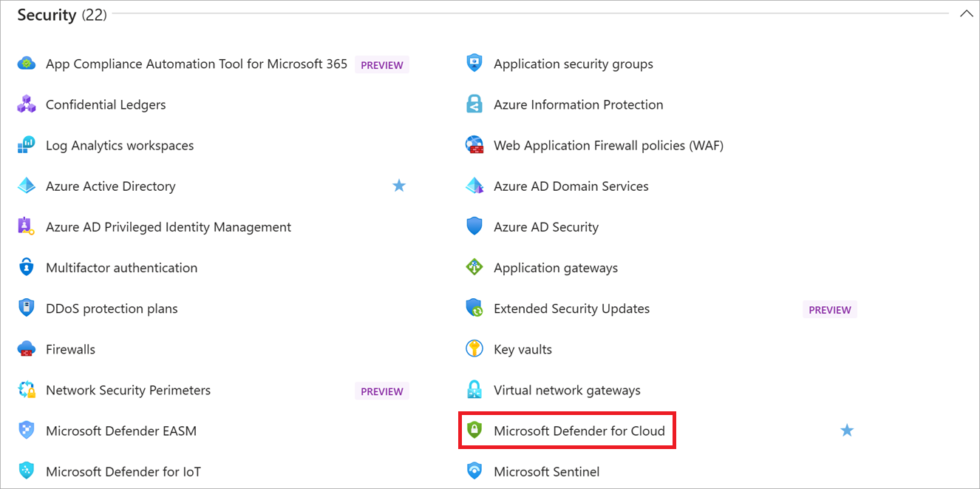The image size is (980, 489).
Task: Open Web Application Firewall policies (WAF)
Action: point(608,145)
